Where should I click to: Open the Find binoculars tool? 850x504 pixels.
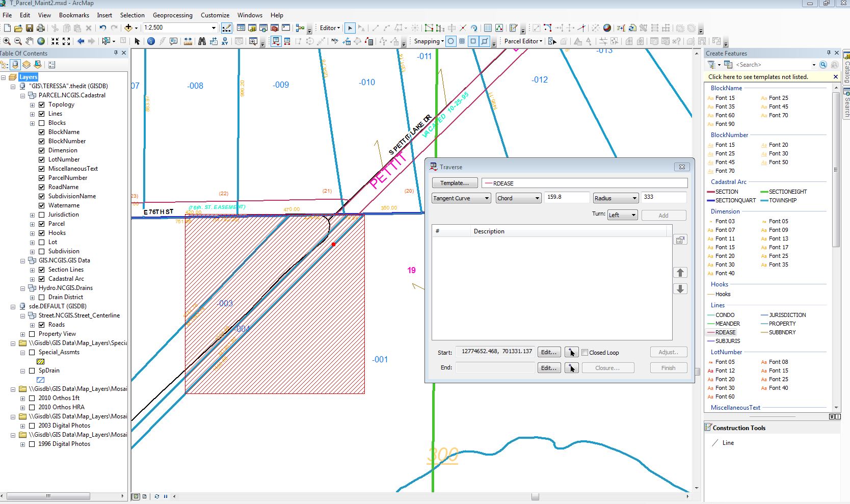click(x=202, y=41)
